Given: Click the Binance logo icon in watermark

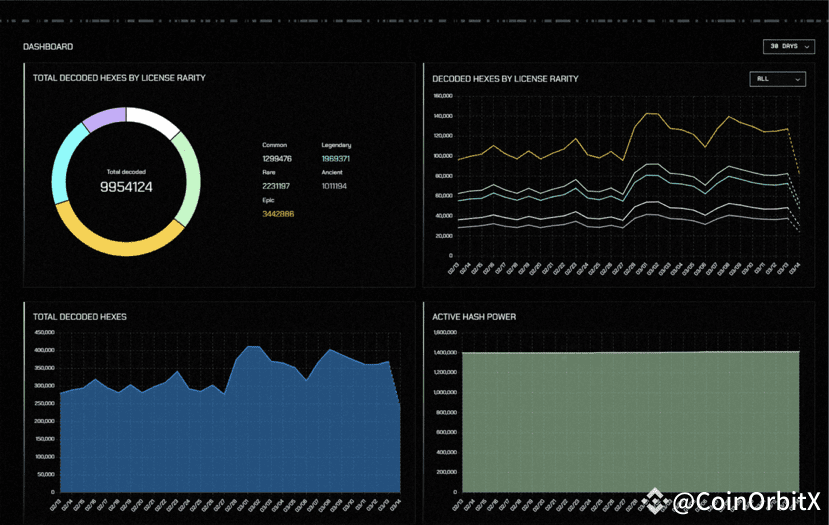Looking at the screenshot, I should point(656,501).
